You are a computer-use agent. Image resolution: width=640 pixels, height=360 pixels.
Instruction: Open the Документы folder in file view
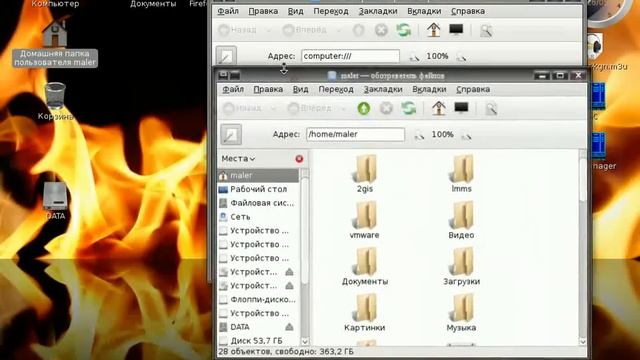(365, 266)
